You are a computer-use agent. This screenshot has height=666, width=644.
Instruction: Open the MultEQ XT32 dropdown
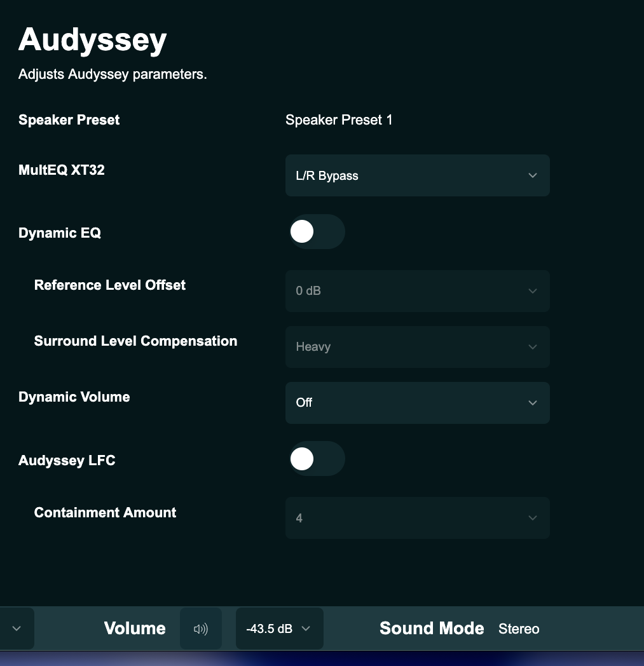(418, 175)
